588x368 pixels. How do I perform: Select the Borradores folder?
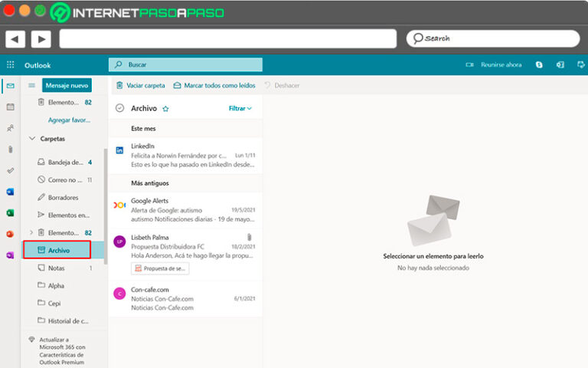point(64,198)
